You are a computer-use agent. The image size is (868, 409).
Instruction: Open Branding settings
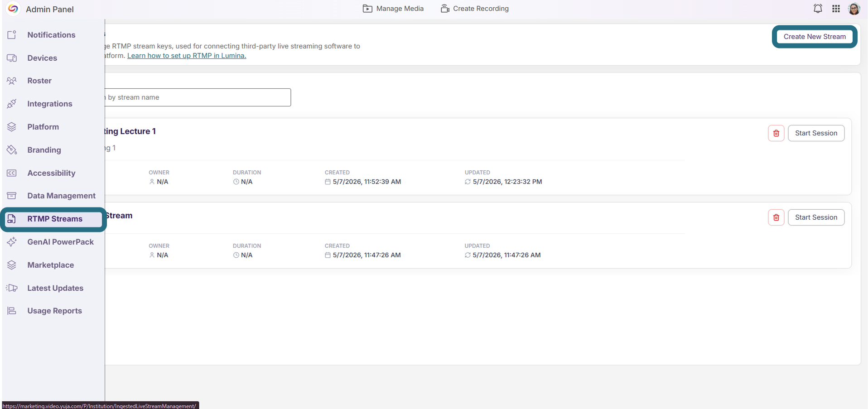coord(44,150)
